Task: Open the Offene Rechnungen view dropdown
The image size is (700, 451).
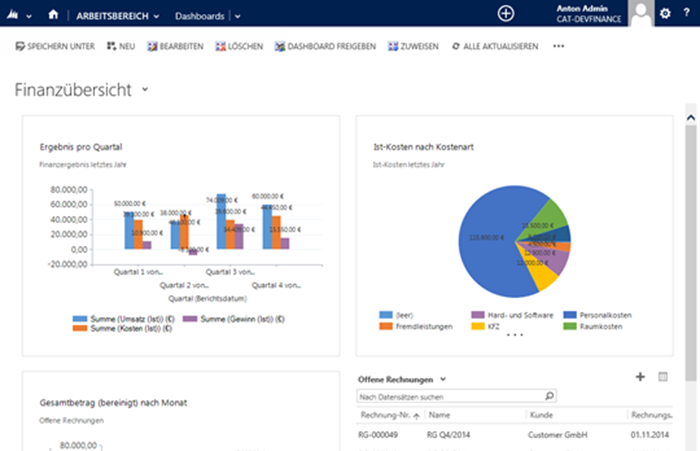Action: tap(443, 380)
